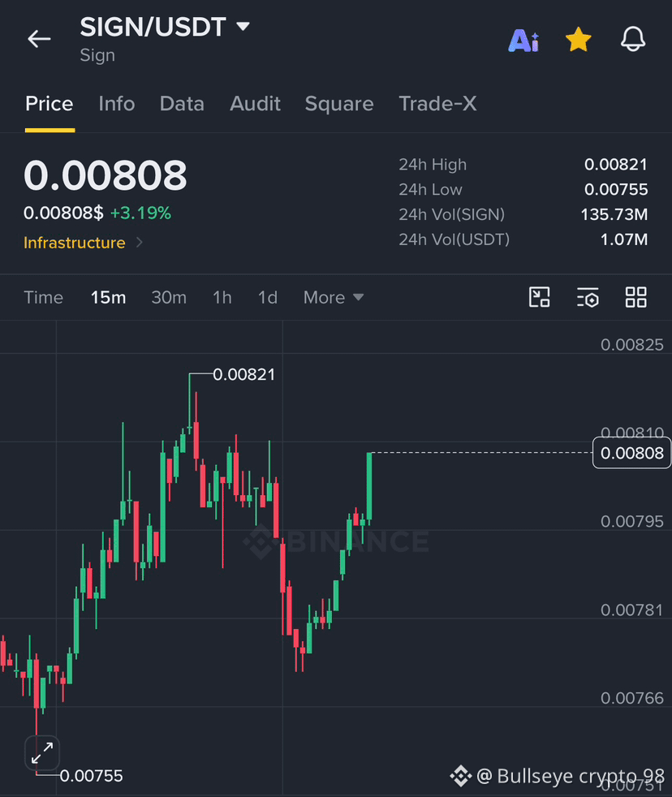The height and width of the screenshot is (797, 672).
Task: Select the Time chart interval
Action: click(43, 297)
